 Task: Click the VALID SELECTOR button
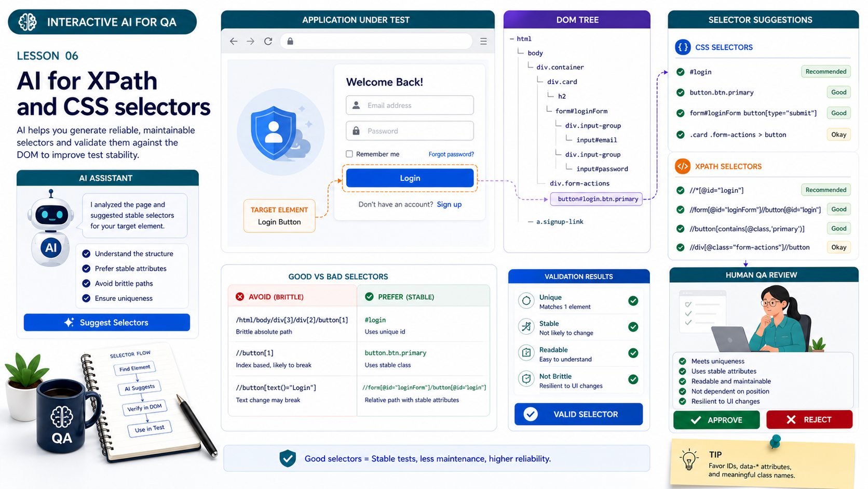(x=578, y=414)
